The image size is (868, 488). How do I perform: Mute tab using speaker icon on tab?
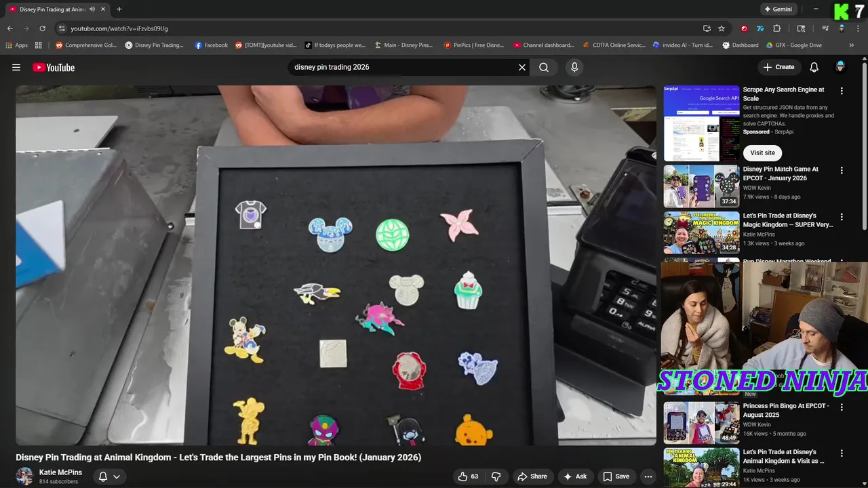pyautogui.click(x=92, y=9)
